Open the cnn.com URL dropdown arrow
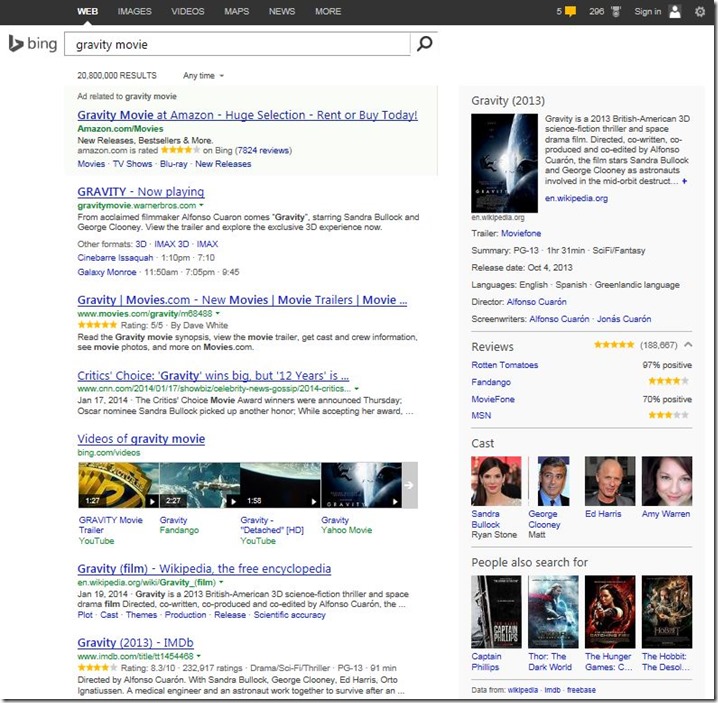This screenshot has width=718, height=703. pos(356,388)
